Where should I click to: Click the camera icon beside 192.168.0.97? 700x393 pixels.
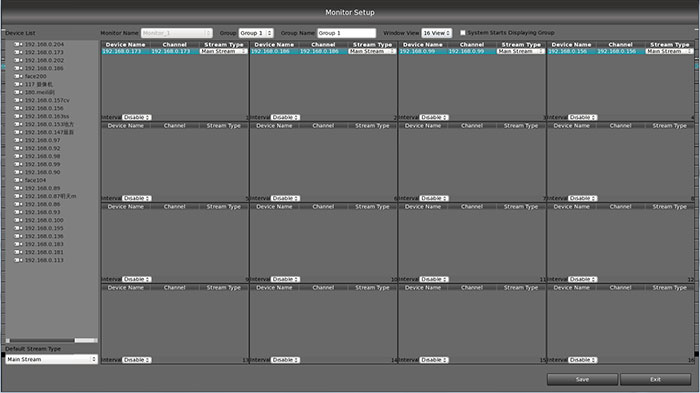coord(18,140)
